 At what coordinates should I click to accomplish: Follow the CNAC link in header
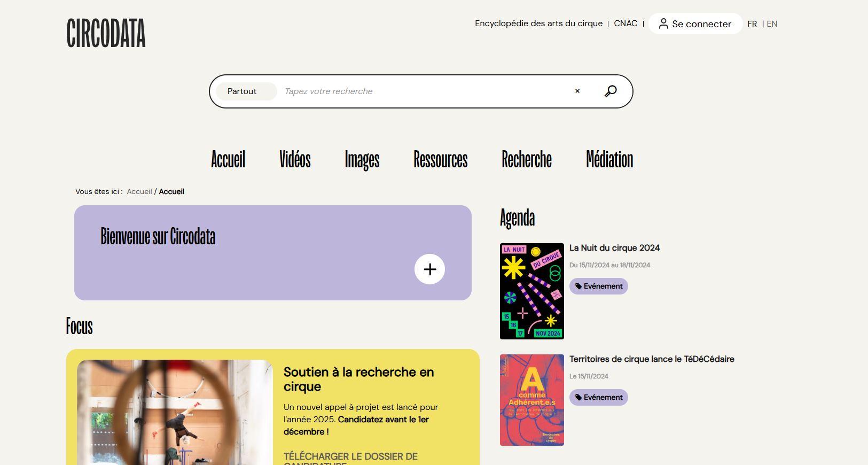(625, 24)
